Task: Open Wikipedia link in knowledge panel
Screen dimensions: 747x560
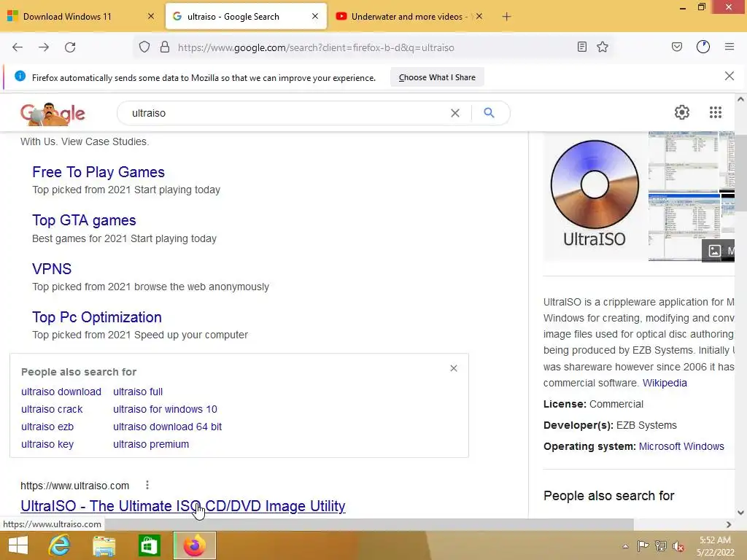Action: tap(665, 384)
